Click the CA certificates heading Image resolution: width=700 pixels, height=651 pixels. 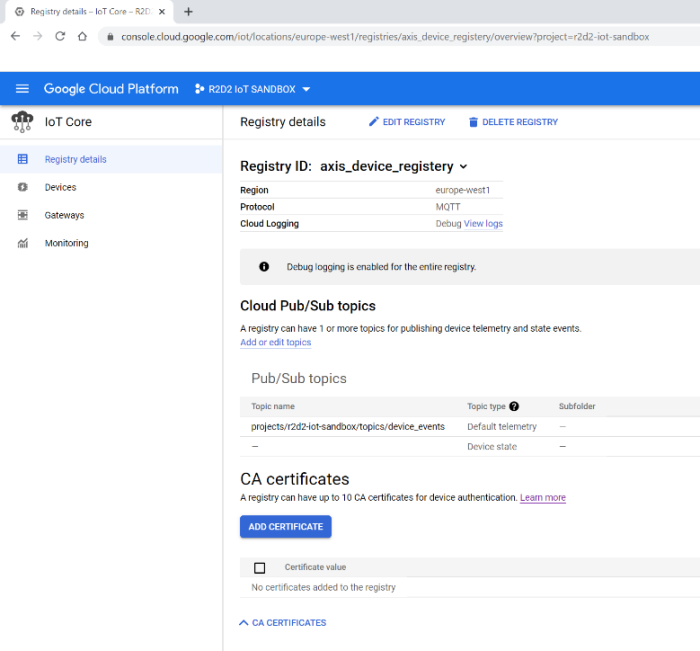click(x=295, y=479)
